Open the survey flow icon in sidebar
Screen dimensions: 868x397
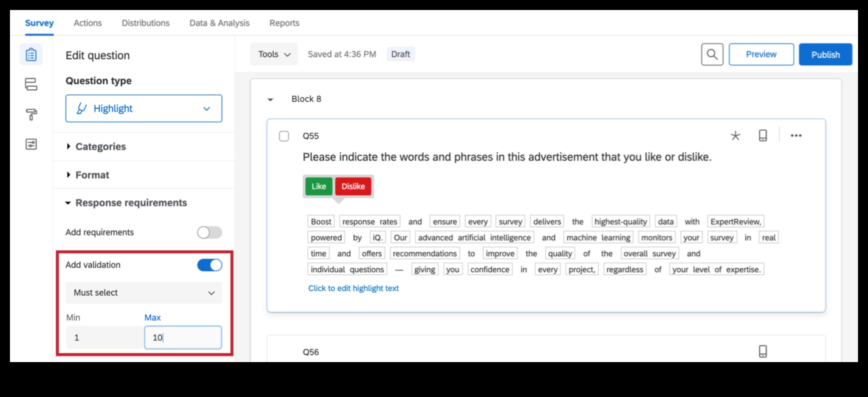click(x=31, y=84)
